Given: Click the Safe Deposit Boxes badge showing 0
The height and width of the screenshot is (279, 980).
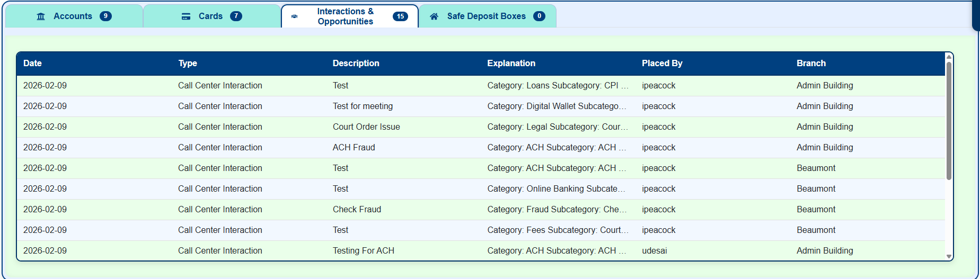Looking at the screenshot, I should [x=540, y=16].
